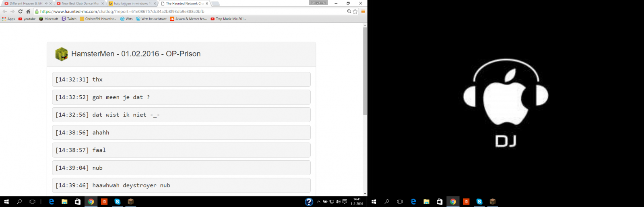Click the 'HamsterMen - 01.02.2016 - OP-Prison' heading

[136, 54]
